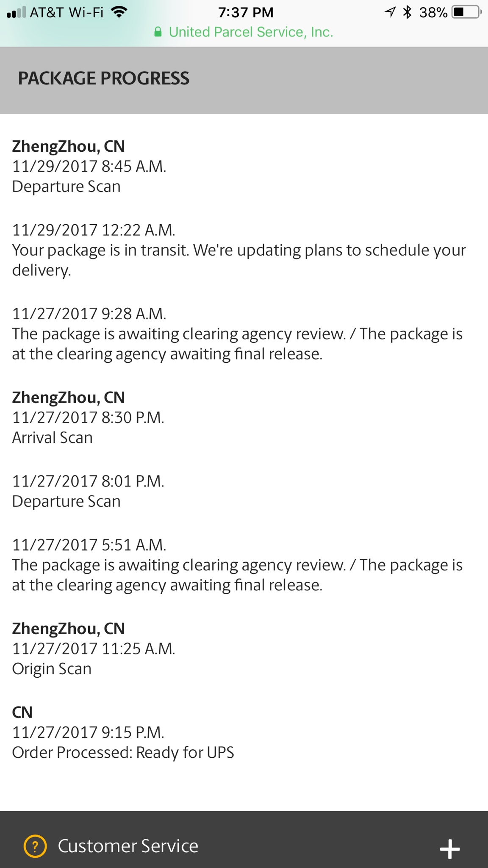Tap the 7:37 PM clock in the status bar
The height and width of the screenshot is (868, 488).
tap(246, 12)
